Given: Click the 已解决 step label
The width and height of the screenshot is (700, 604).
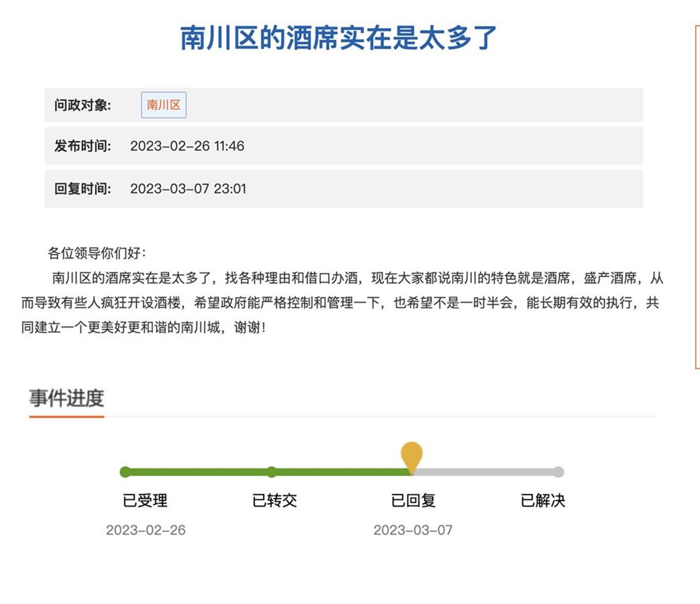Looking at the screenshot, I should (x=543, y=501).
